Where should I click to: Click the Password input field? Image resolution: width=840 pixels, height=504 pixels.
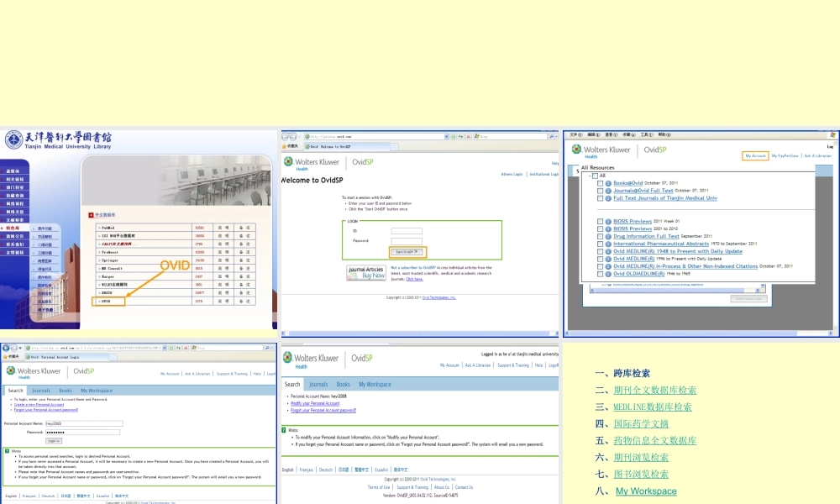coord(407,241)
